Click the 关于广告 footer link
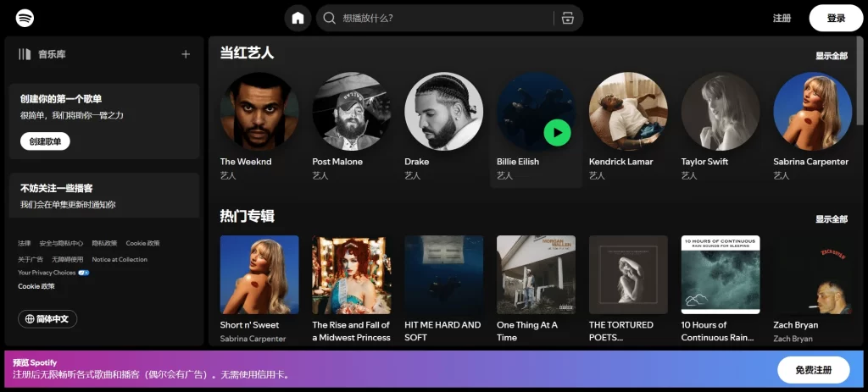Screen dimensions: 868x392 [31, 259]
